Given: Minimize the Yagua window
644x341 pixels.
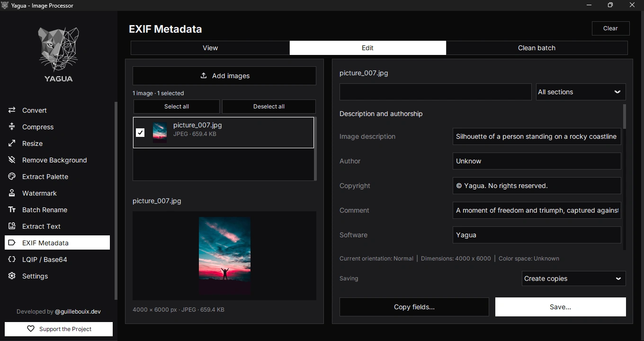Looking at the screenshot, I should coord(589,5).
